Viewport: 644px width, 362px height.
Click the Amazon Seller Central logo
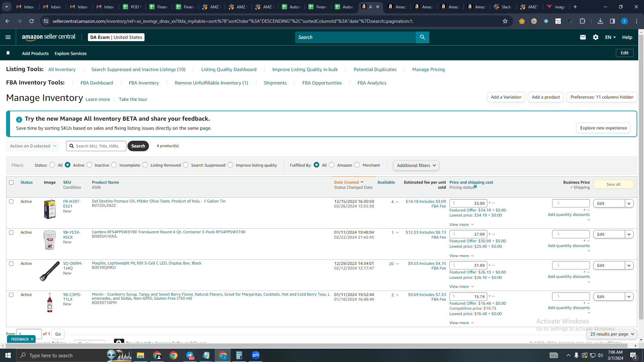point(49,37)
